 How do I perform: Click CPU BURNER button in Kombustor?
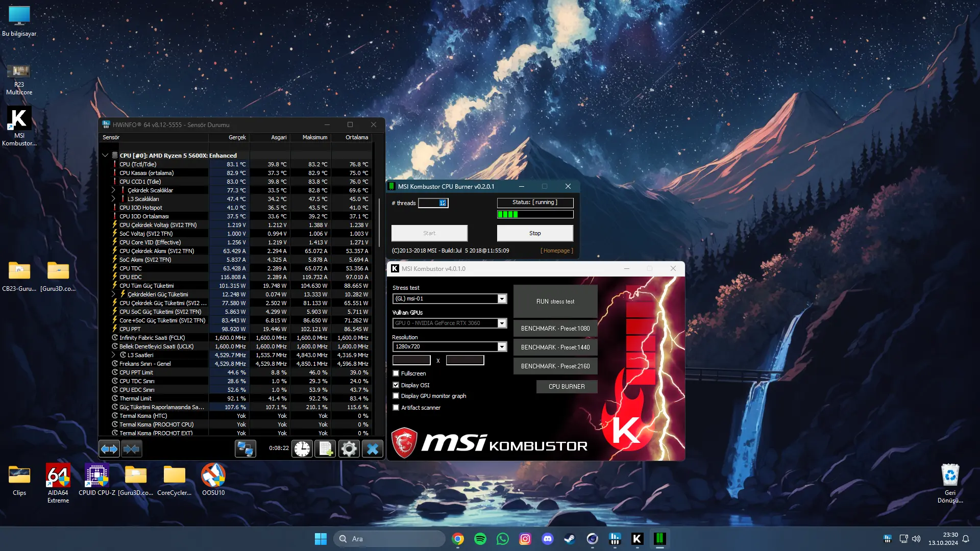567,387
